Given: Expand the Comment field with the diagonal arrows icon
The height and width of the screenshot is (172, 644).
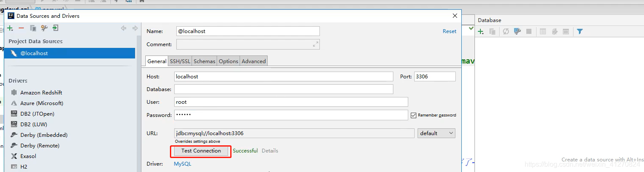Looking at the screenshot, I should [x=316, y=44].
